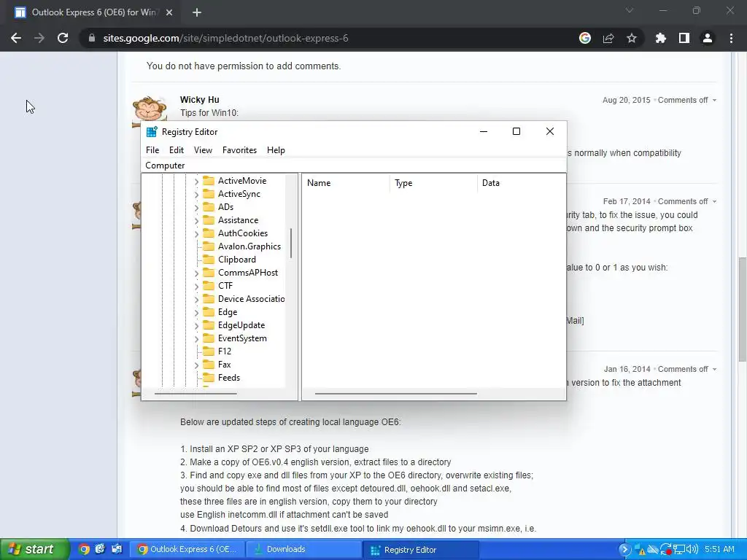Click the Registry Editor title bar icon
Screen dimensions: 747x560
pos(152,132)
